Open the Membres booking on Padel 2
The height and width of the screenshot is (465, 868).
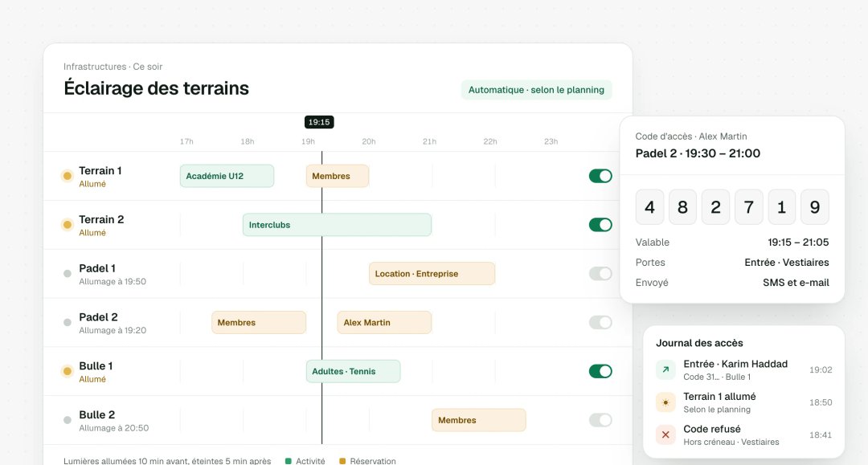pyautogui.click(x=259, y=322)
